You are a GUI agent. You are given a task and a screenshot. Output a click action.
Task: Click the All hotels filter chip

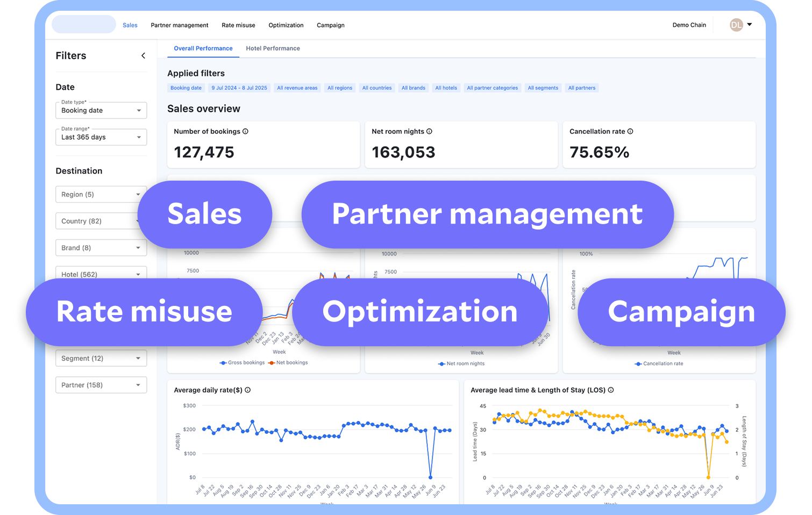[x=446, y=88]
